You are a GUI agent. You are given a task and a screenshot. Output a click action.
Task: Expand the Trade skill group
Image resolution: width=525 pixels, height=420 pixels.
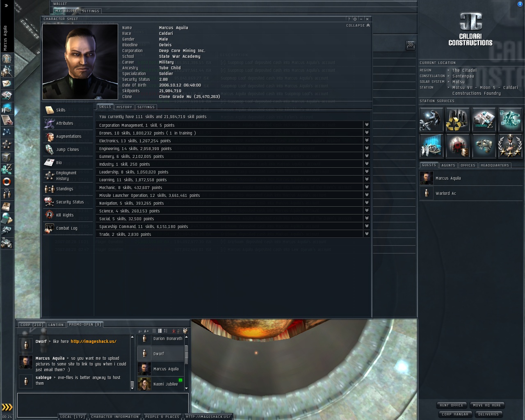(x=367, y=234)
